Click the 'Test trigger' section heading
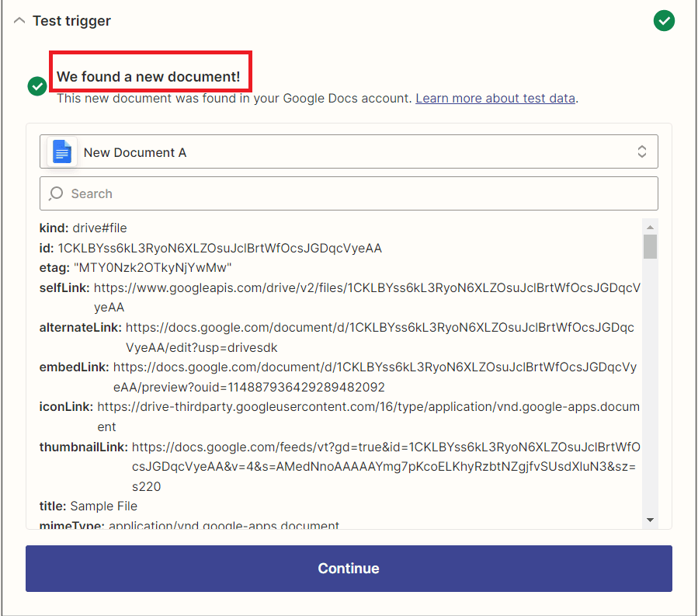 tap(71, 21)
